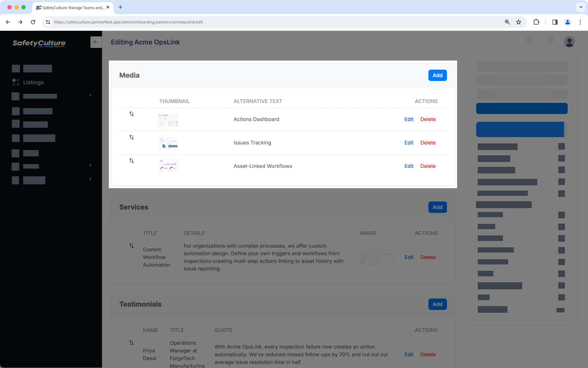Edit the Priya Desai testimonial
The image size is (588, 368).
click(409, 354)
